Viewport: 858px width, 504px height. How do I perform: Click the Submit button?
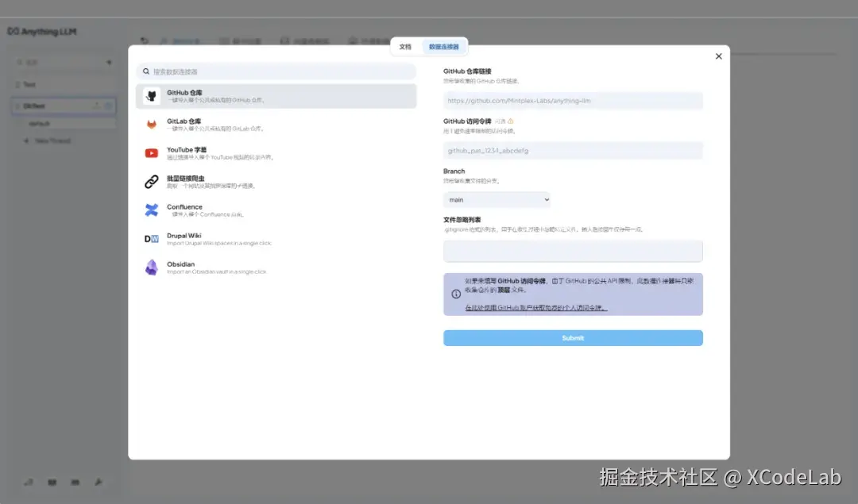pyautogui.click(x=573, y=337)
